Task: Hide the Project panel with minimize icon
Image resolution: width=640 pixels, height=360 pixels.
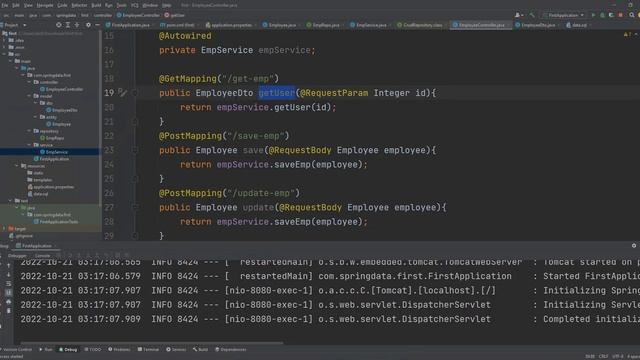Action: tap(97, 25)
